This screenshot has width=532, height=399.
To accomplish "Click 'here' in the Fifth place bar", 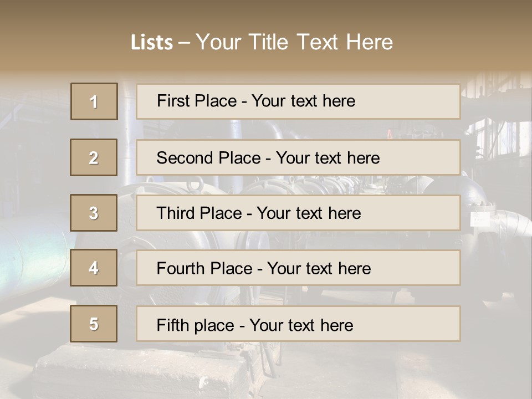I will [x=337, y=325].
